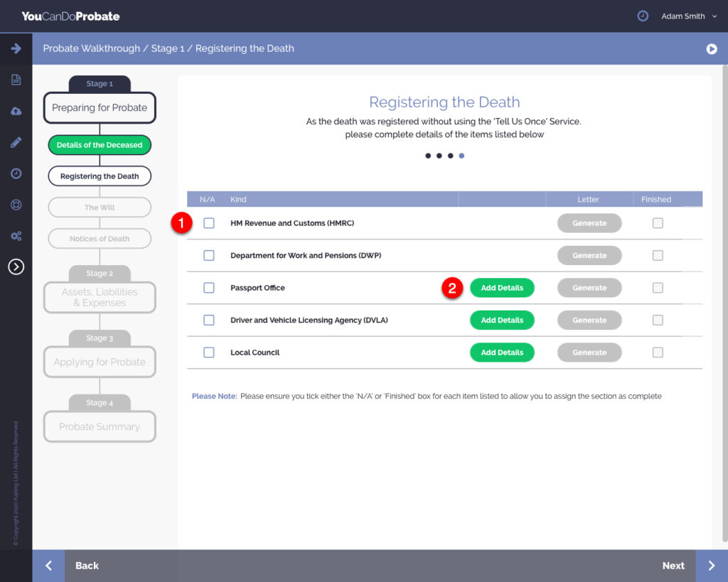Screen dimensions: 728x582
Task: Click the clock icon in the left sidebar
Action: coord(16,173)
